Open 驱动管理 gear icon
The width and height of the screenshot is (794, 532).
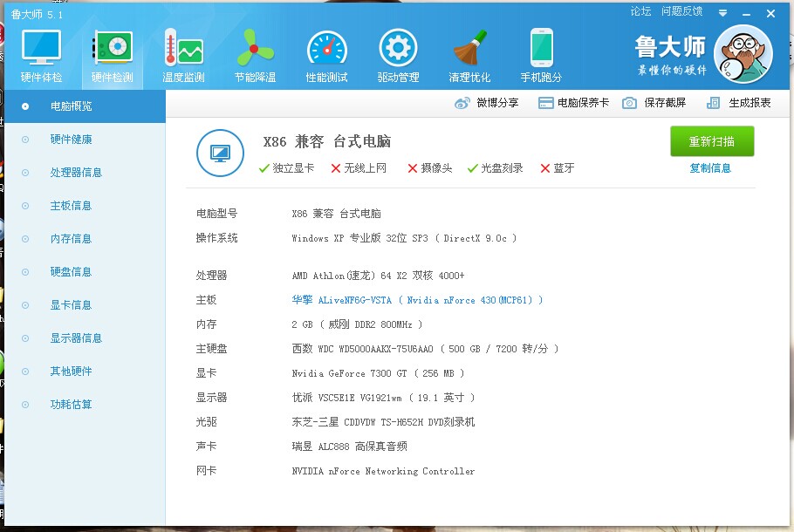click(x=398, y=48)
